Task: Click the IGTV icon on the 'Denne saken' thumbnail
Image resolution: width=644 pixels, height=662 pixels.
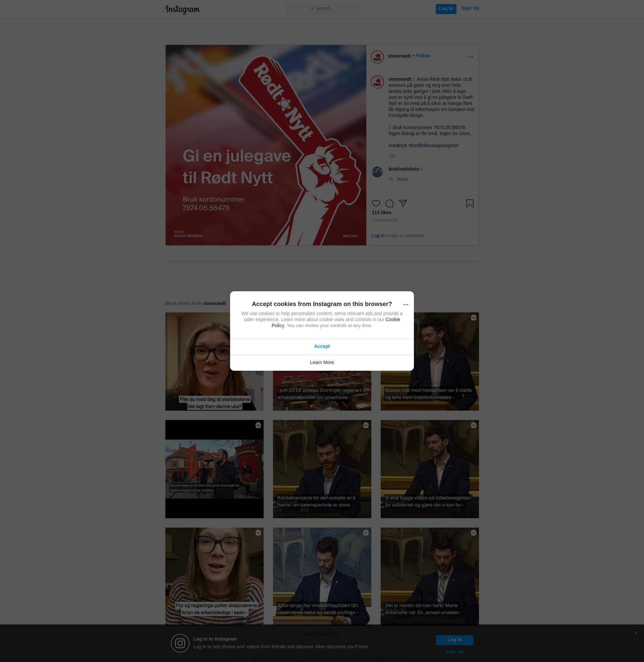Action: pos(258,425)
